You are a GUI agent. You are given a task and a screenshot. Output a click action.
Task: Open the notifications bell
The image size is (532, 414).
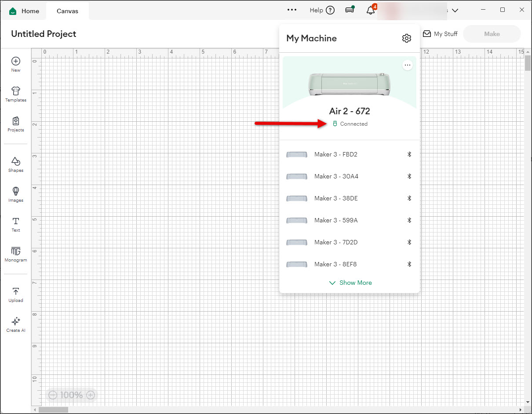tap(371, 11)
